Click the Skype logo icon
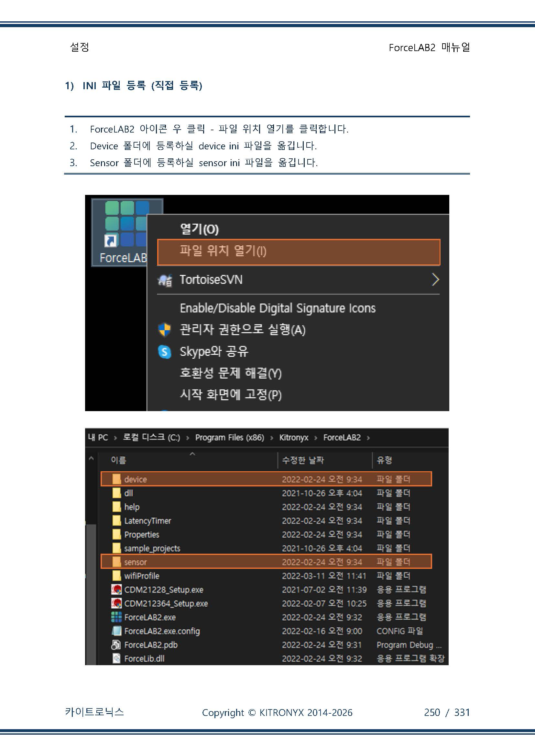 click(x=164, y=352)
